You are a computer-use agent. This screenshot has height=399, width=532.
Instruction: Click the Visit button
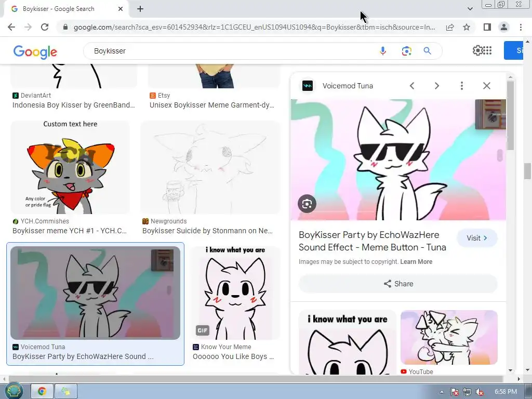pyautogui.click(x=477, y=238)
